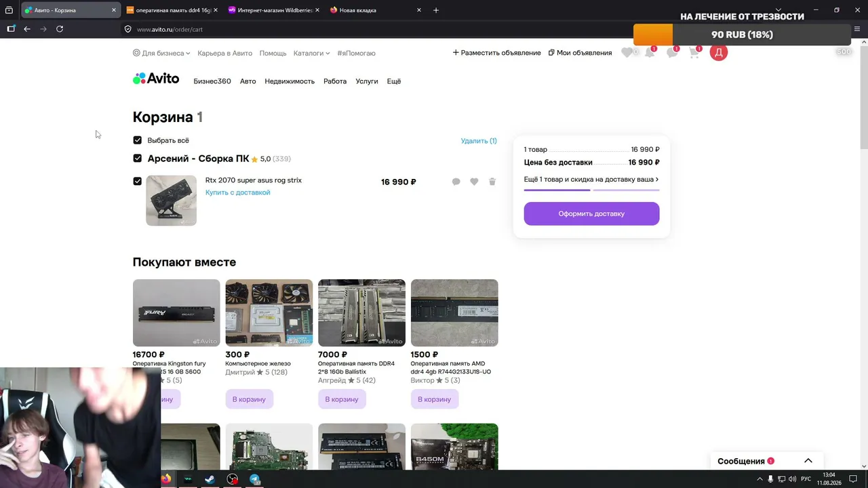
Task: Close the Wildberries tab
Action: pyautogui.click(x=317, y=10)
